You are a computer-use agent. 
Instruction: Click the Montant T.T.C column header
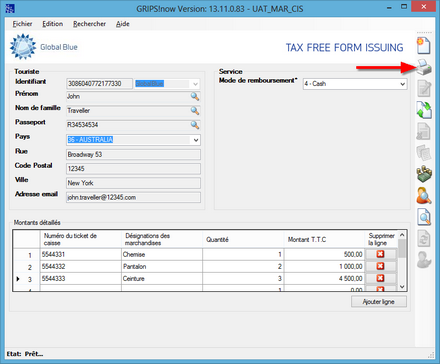324,239
